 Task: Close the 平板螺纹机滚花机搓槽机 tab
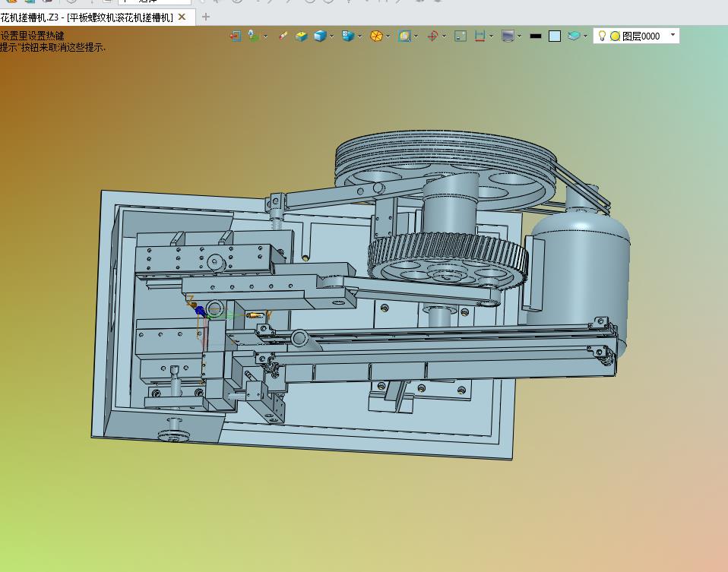tap(182, 17)
